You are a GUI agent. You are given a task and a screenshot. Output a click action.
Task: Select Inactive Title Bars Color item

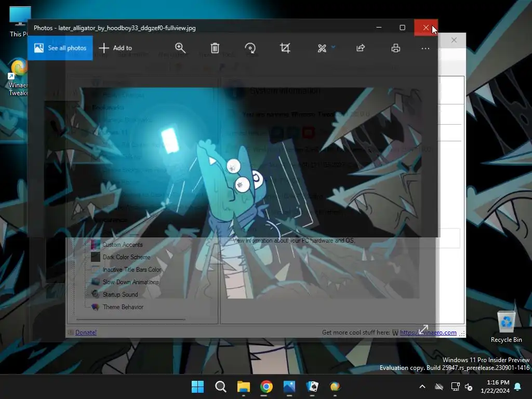(x=132, y=270)
